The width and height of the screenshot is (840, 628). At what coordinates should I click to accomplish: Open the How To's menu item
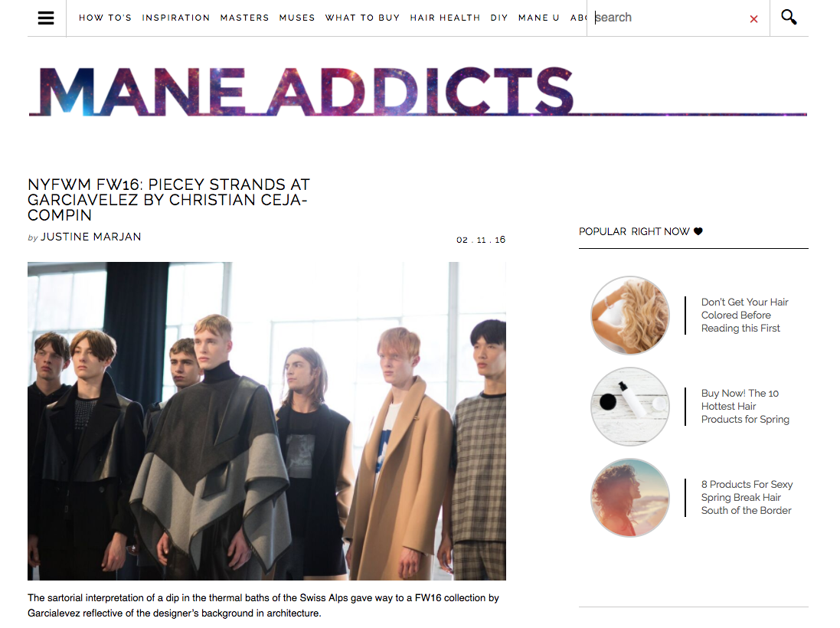click(x=105, y=18)
